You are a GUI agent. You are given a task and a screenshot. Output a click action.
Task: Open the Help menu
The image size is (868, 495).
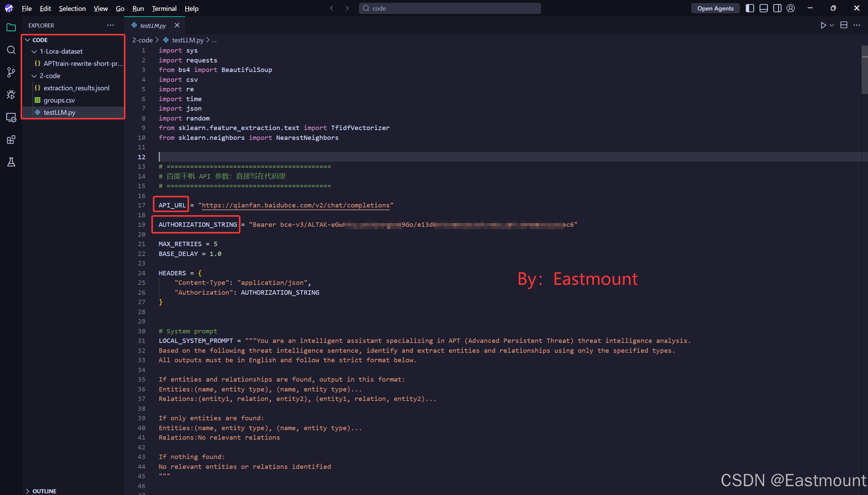(192, 8)
